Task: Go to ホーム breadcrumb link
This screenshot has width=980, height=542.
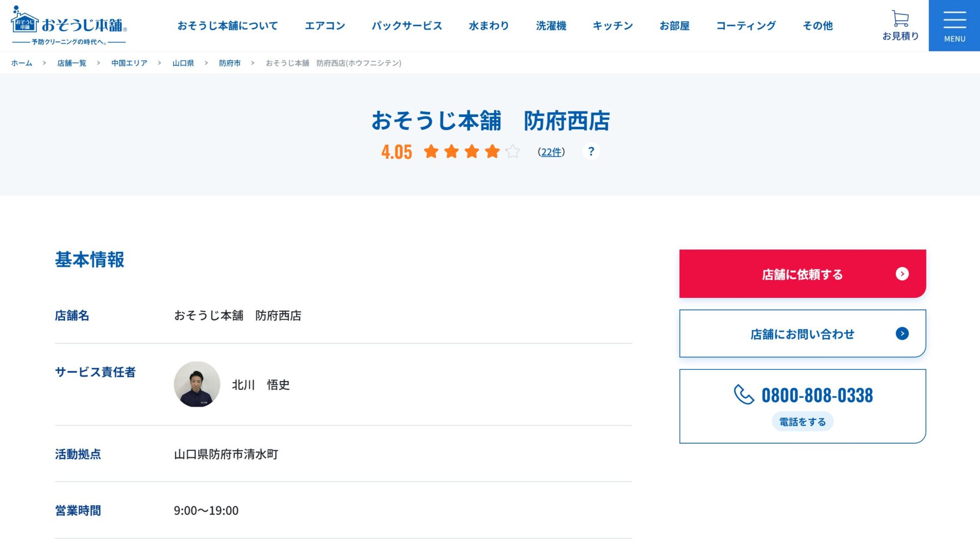Action: [x=21, y=63]
